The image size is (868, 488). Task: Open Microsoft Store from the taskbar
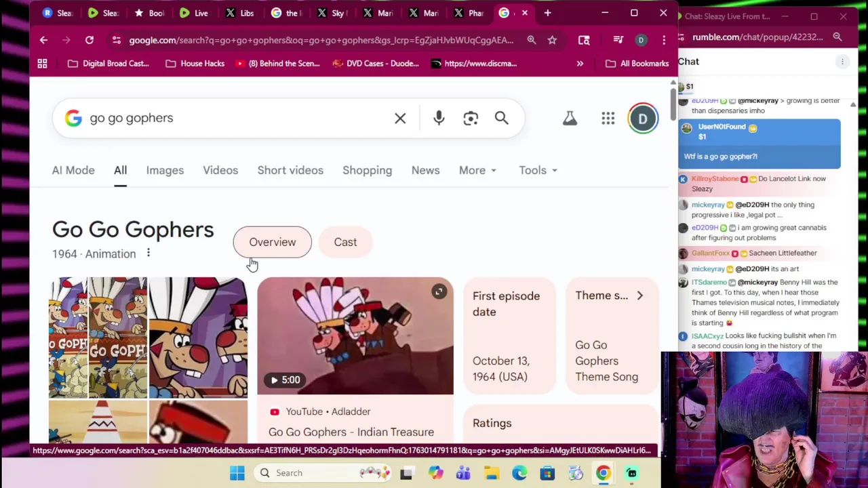[x=547, y=472]
